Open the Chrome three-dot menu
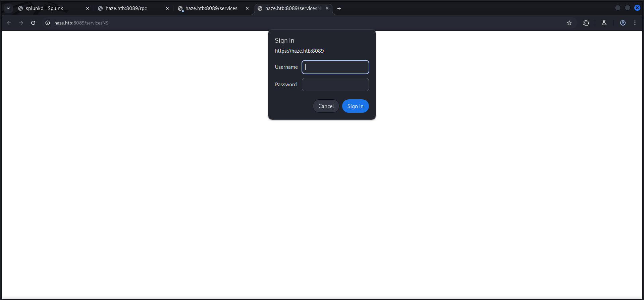Screen dimensions: 644x300 [635, 23]
